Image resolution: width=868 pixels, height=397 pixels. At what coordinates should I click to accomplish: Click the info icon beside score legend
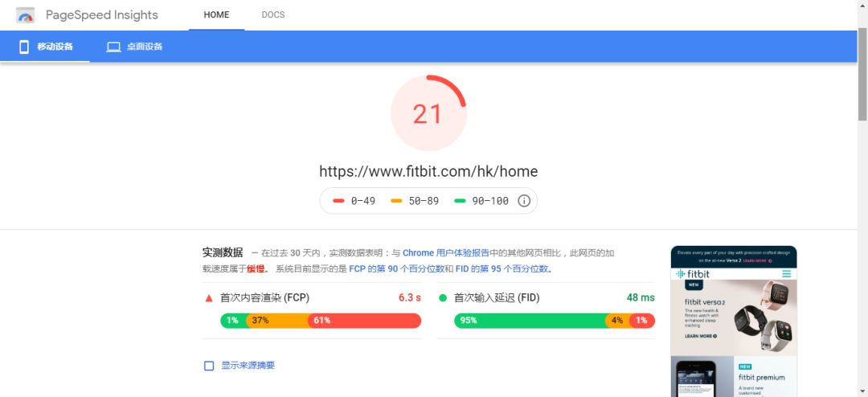[524, 200]
